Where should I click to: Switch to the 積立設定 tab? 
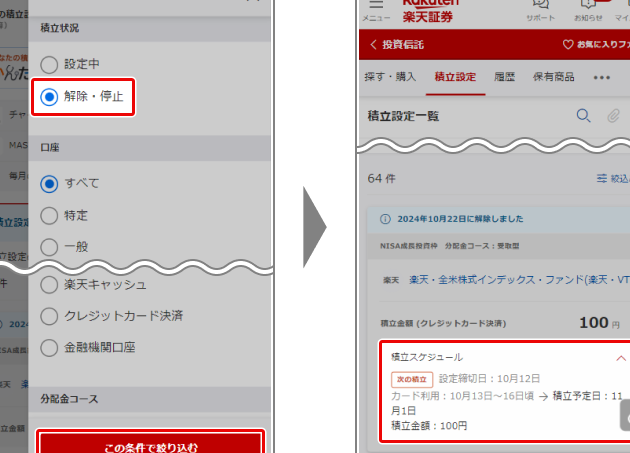tap(455, 77)
